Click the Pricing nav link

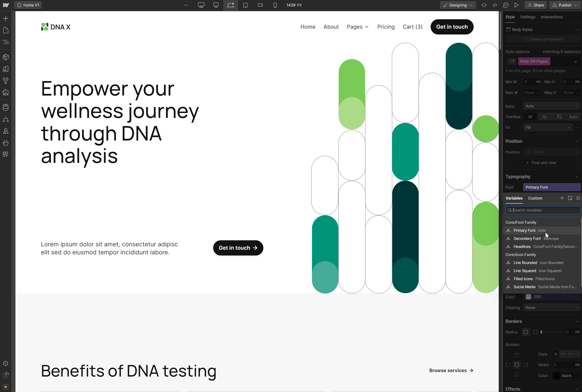386,27
